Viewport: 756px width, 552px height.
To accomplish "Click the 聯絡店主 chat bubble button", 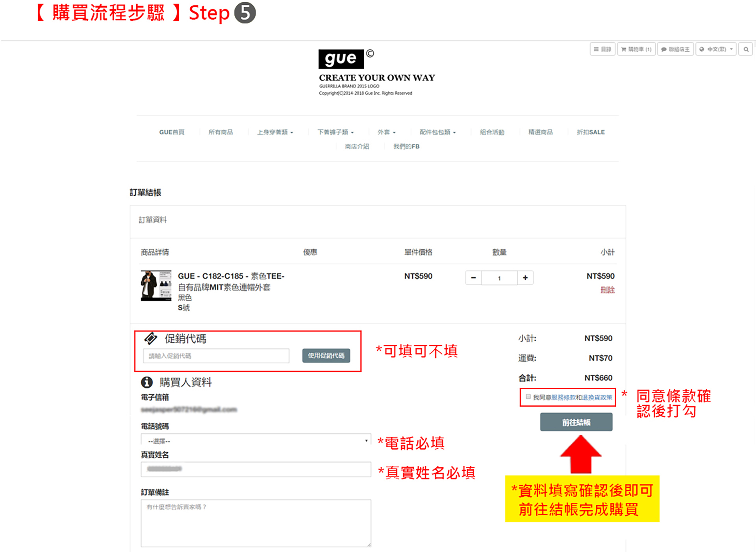I will pos(675,49).
